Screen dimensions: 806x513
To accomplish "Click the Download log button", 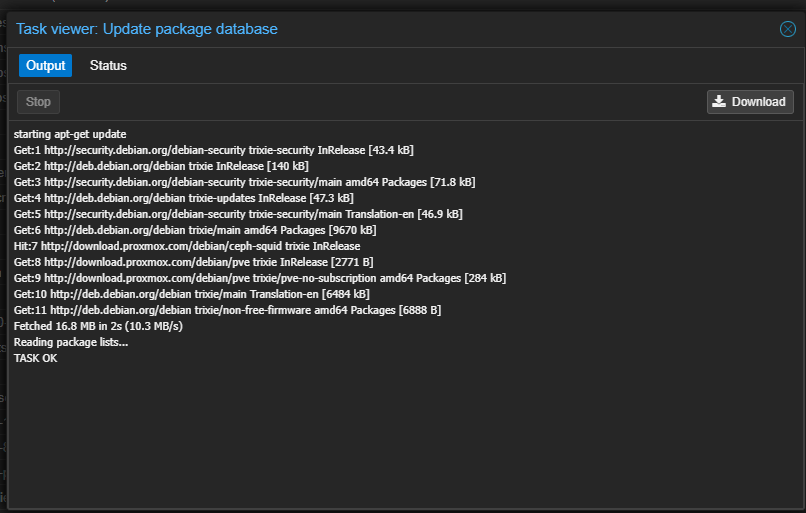I will 750,101.
